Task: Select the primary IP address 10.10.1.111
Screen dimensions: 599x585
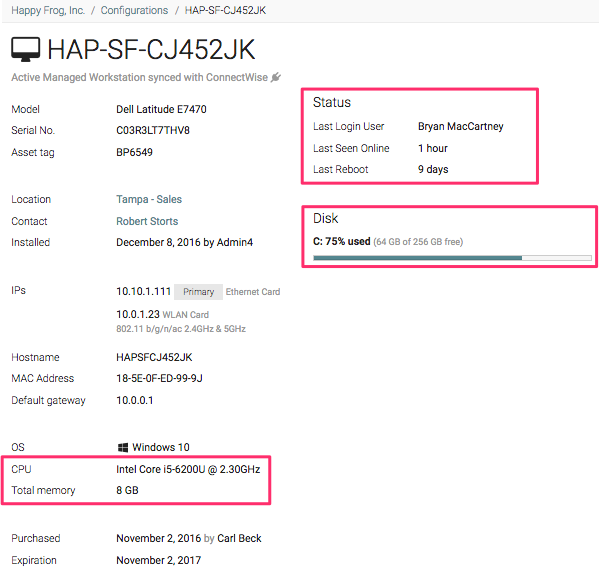Action: [143, 292]
